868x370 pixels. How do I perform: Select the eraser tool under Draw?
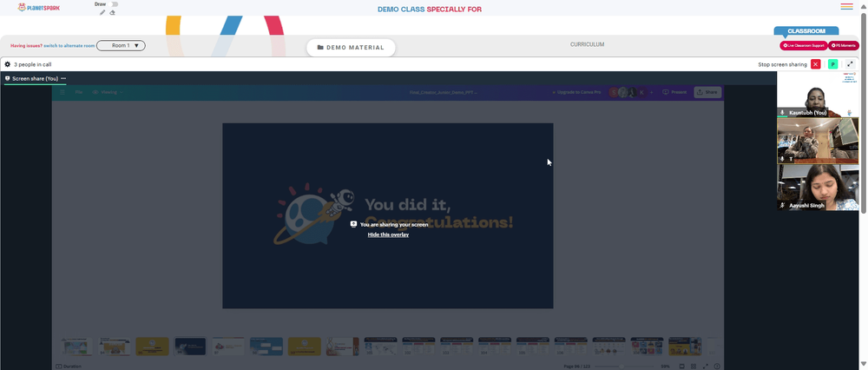coord(112,12)
